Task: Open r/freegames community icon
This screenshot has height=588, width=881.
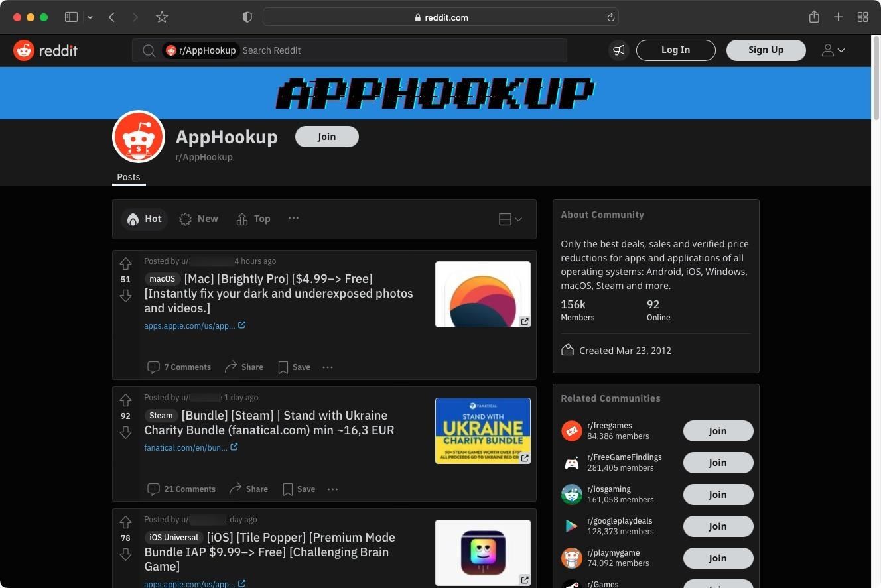Action: [x=571, y=431]
